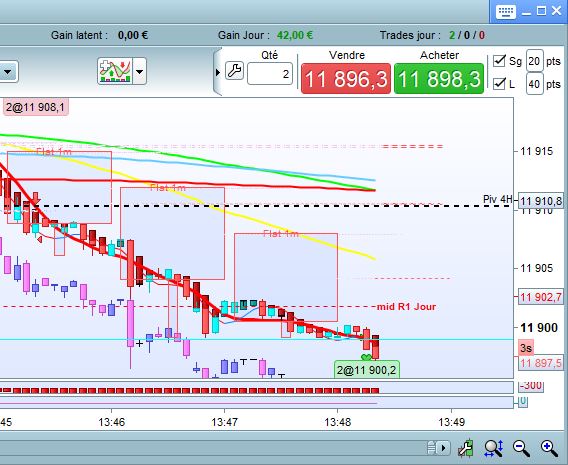Click the mid R1 Jour level label
This screenshot has width=568, height=465.
(406, 307)
